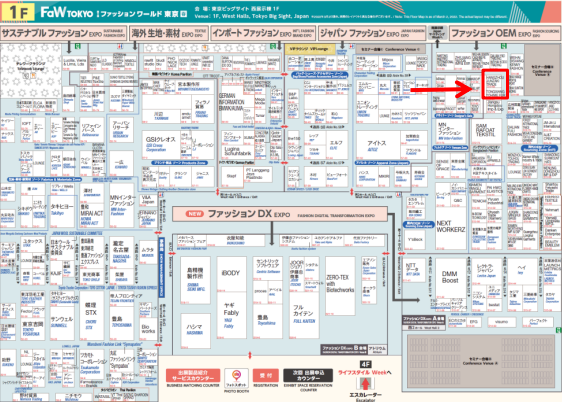The height and width of the screenshot is (402, 562).
Task: Click the 出展製品紹介サービスカウンター button
Action: pos(193,375)
